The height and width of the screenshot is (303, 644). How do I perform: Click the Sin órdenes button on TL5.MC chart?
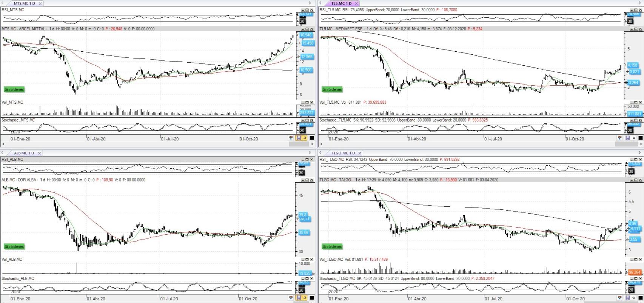332,89
